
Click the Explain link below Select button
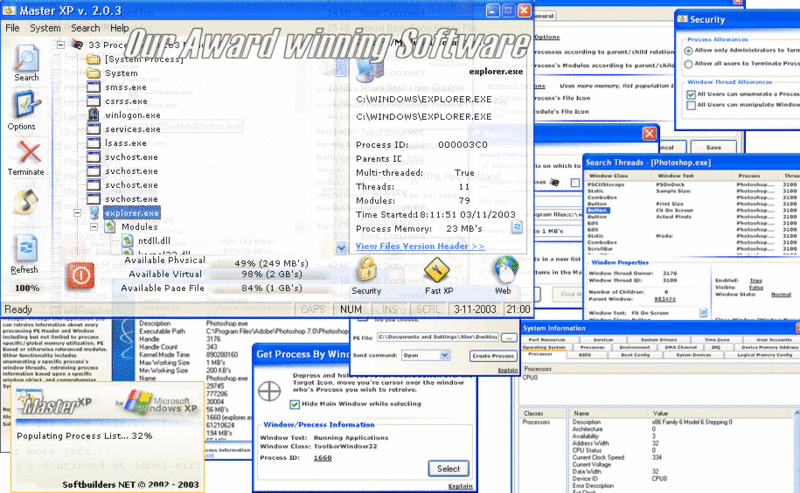click(x=460, y=486)
